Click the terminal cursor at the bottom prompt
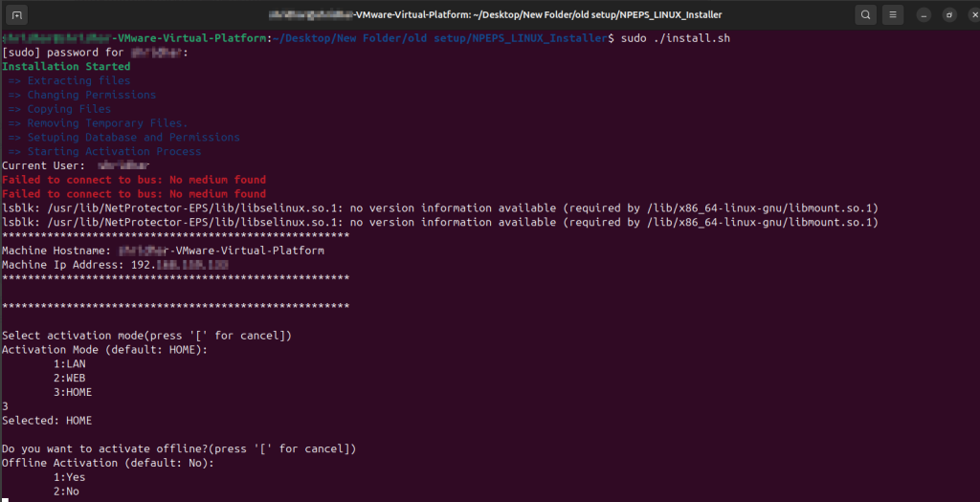 pos(5,499)
